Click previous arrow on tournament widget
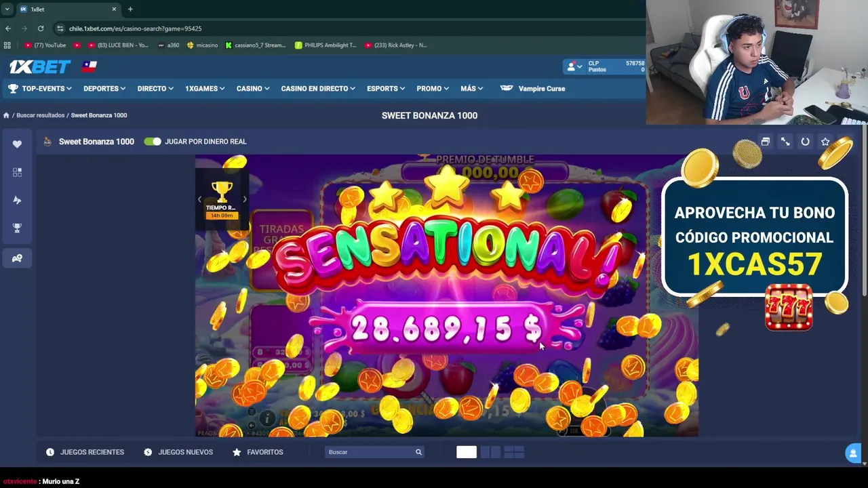868x488 pixels. tap(199, 199)
